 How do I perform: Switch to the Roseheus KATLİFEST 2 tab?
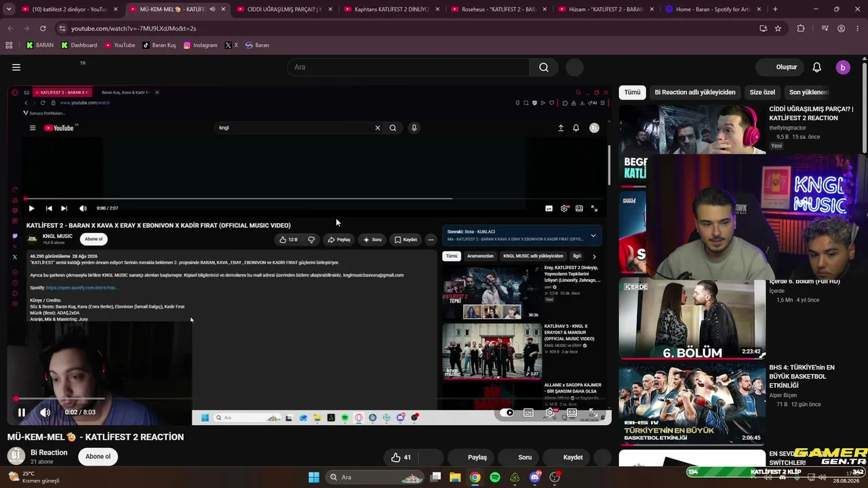pos(498,9)
